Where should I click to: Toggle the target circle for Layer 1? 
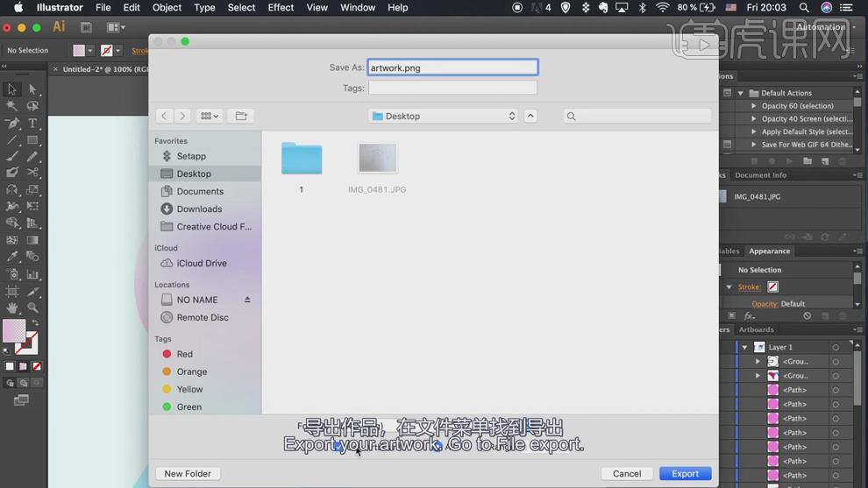pyautogui.click(x=836, y=348)
